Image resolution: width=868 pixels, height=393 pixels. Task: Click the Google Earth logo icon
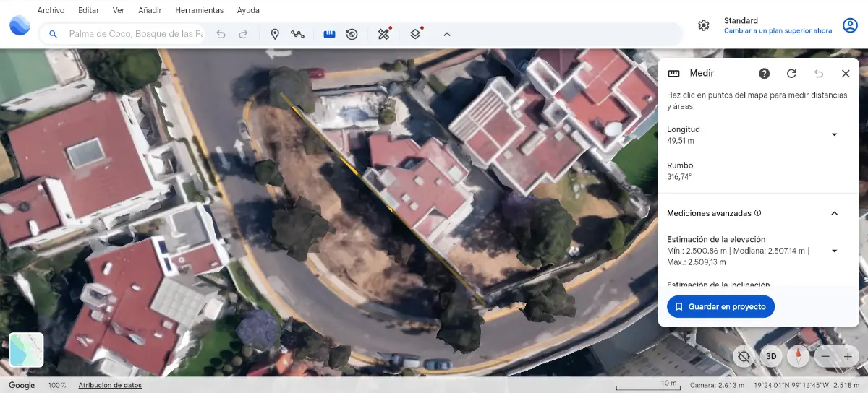tap(20, 25)
